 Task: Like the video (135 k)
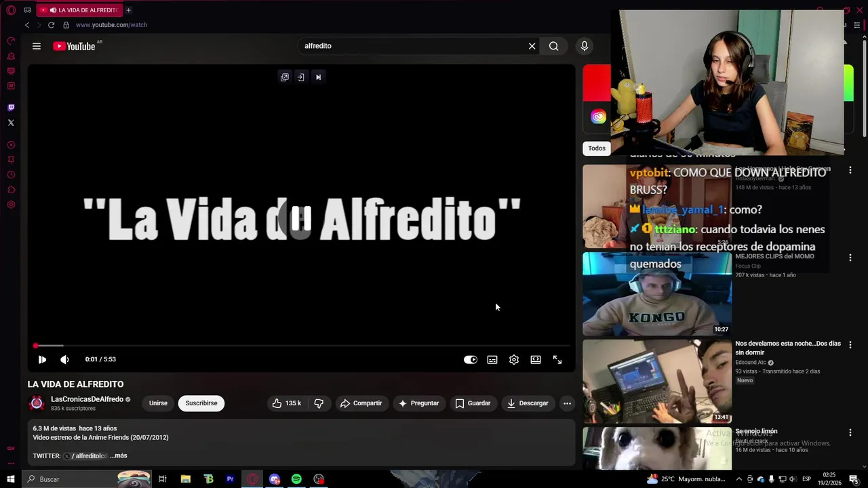287,403
